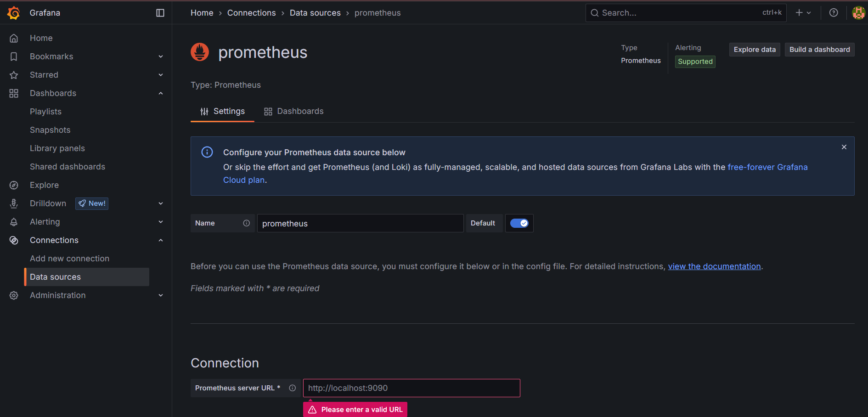This screenshot has height=417, width=868.
Task: Click into the Prometheus server URL field
Action: (411, 388)
